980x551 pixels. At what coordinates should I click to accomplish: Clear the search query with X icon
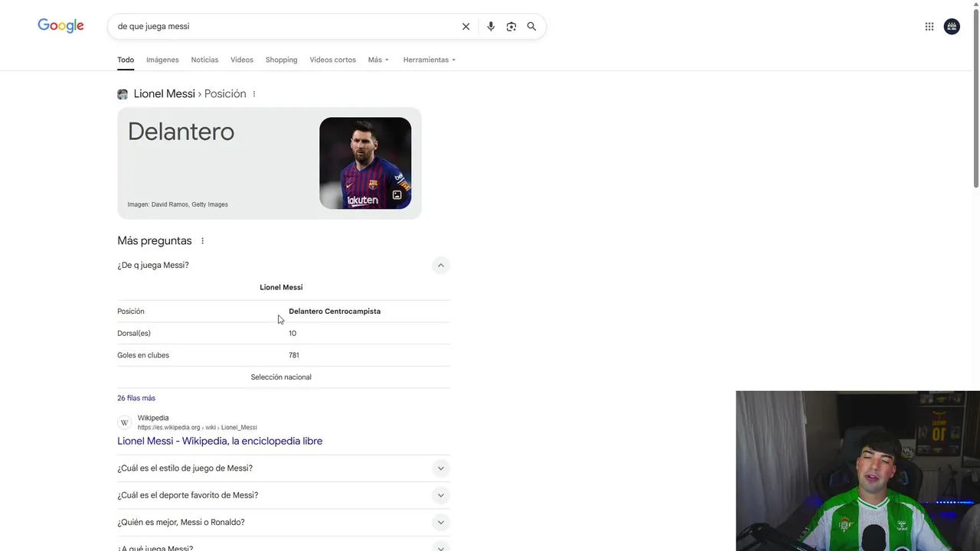[465, 26]
